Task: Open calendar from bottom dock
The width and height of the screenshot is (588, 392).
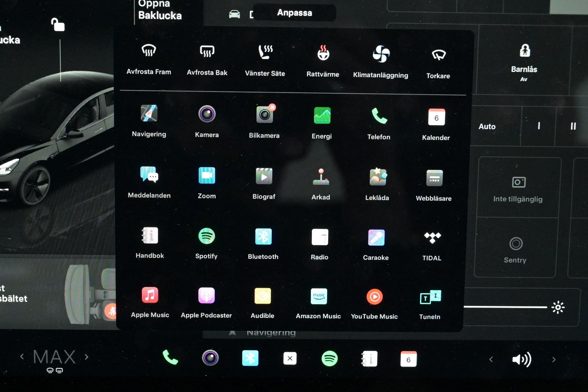Action: pos(409,359)
